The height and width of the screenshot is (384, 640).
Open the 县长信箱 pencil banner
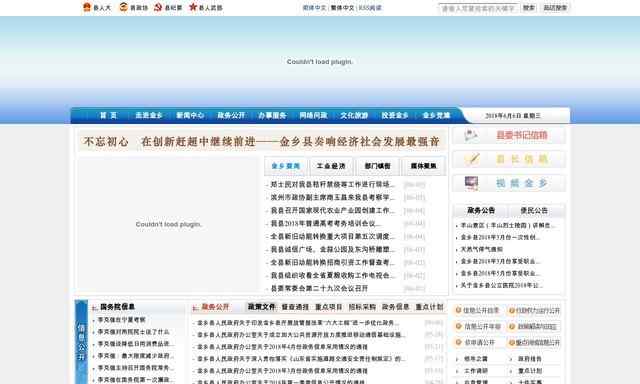click(x=509, y=159)
